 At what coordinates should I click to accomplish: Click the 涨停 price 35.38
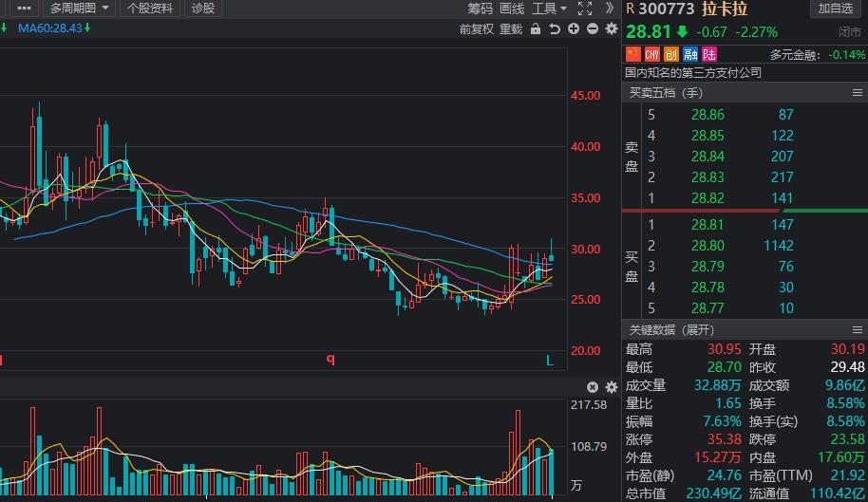724,439
